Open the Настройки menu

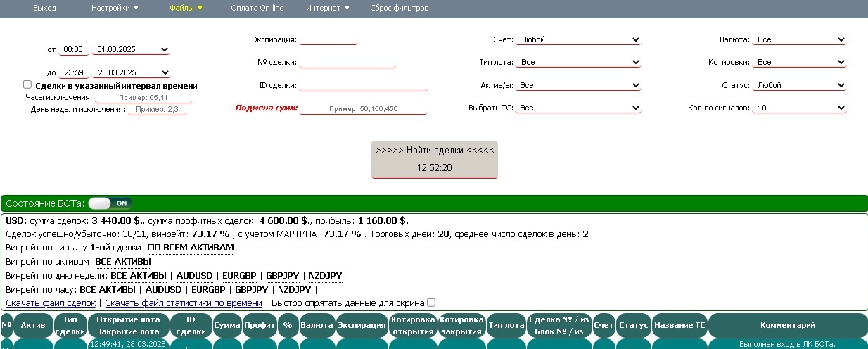click(x=115, y=8)
